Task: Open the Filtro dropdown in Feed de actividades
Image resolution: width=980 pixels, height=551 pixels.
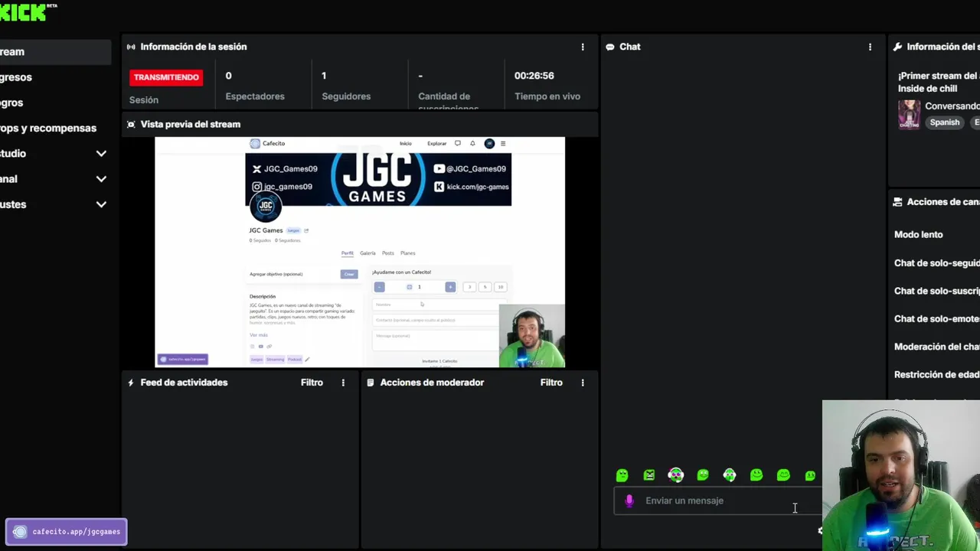Action: click(312, 383)
